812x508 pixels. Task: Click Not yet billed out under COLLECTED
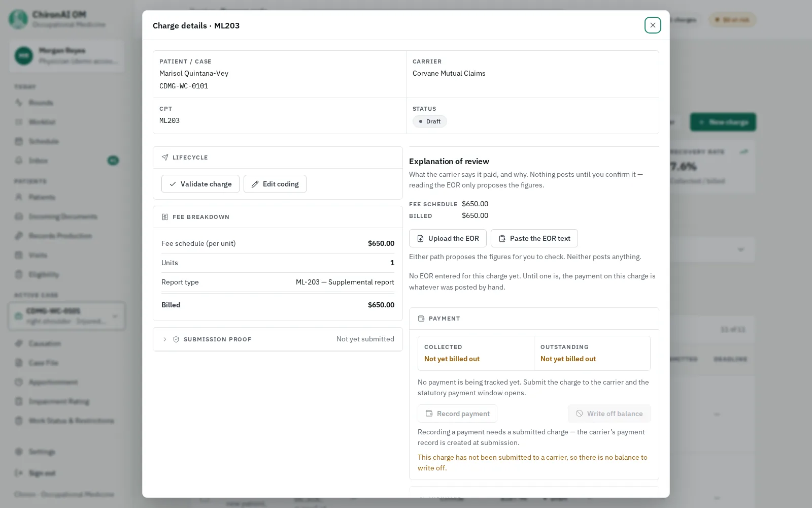[452, 359]
